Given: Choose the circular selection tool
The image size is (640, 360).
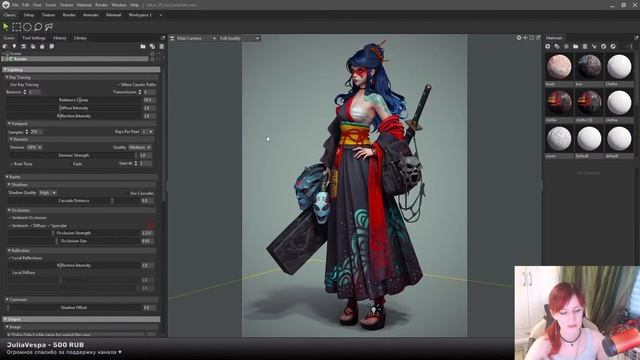Looking at the screenshot, I should coord(27,27).
